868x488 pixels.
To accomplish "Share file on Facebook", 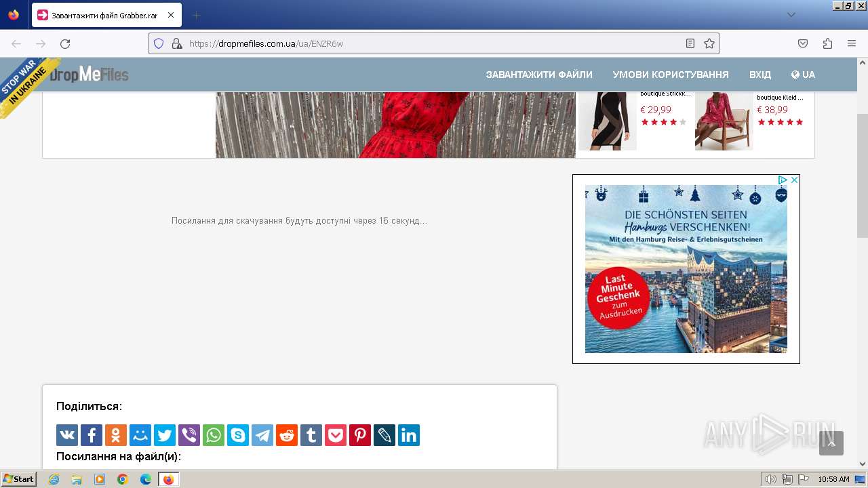I will (x=92, y=435).
